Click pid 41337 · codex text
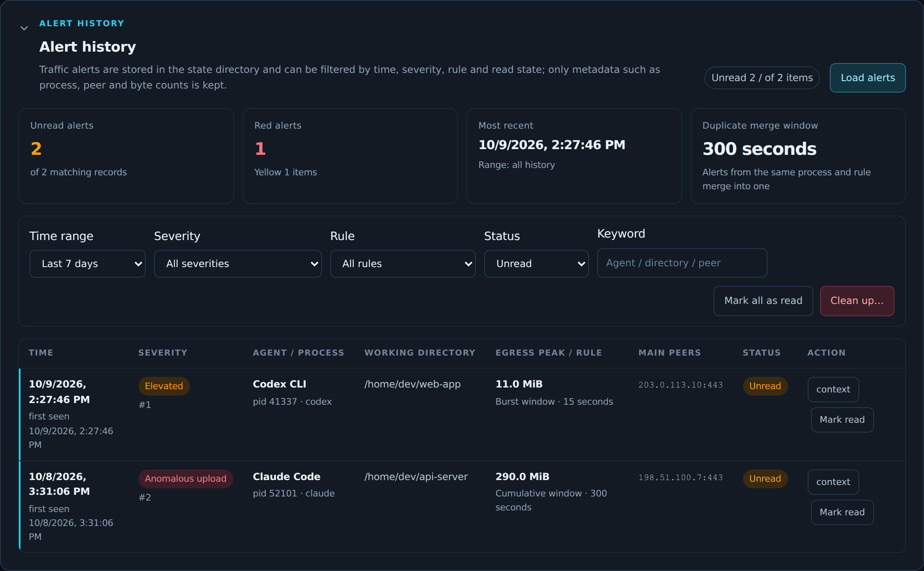Screen dimensions: 924x571 [292, 402]
